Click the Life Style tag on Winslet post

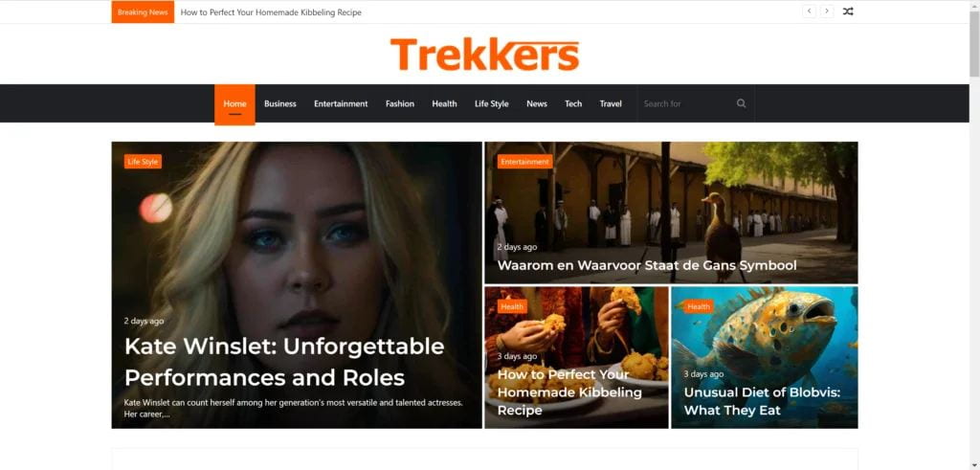[143, 162]
